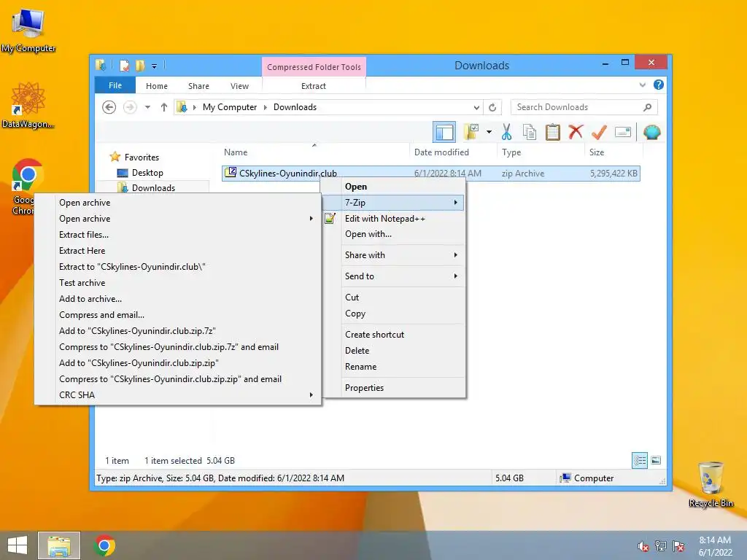Open the recent locations dropdown arrow
The height and width of the screenshot is (560, 747).
tap(147, 107)
